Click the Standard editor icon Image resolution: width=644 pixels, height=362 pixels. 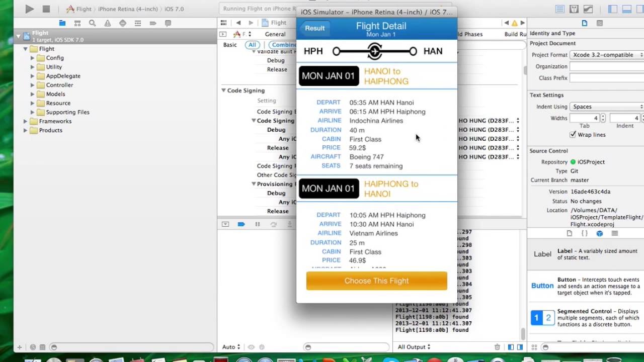[x=559, y=9]
